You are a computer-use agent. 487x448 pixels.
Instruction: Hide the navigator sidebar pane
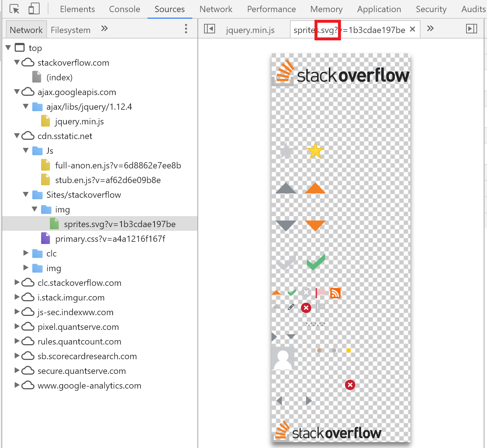pos(210,29)
